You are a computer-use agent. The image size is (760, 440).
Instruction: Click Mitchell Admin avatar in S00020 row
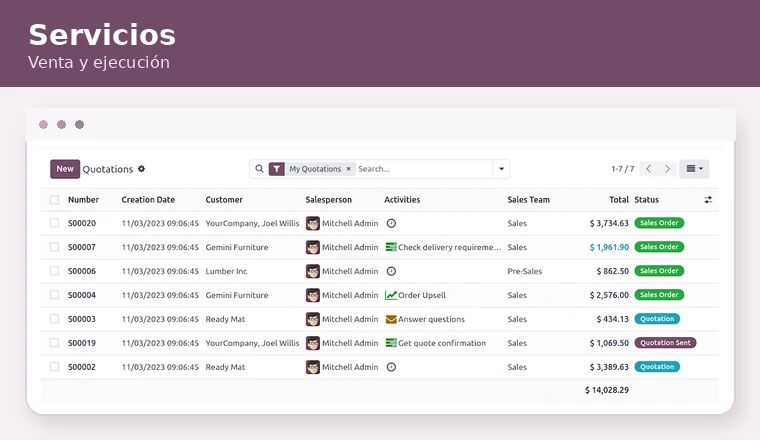pyautogui.click(x=313, y=223)
